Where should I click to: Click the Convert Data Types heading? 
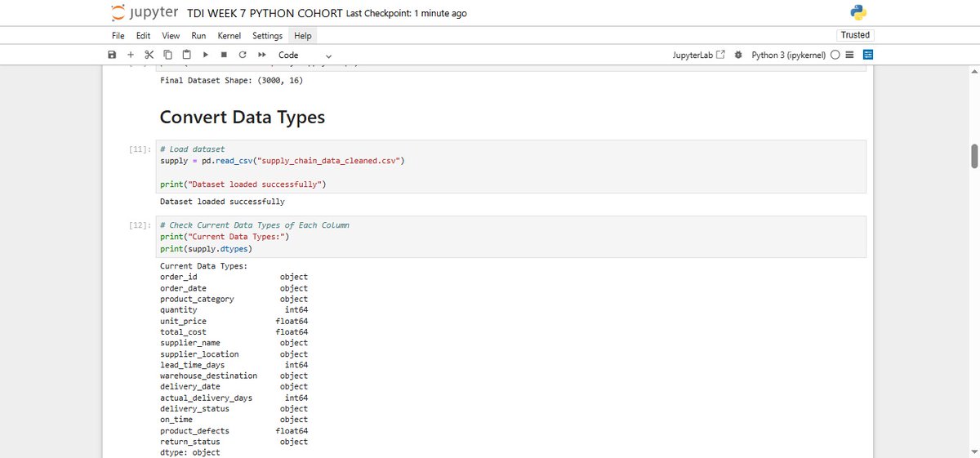click(x=242, y=117)
